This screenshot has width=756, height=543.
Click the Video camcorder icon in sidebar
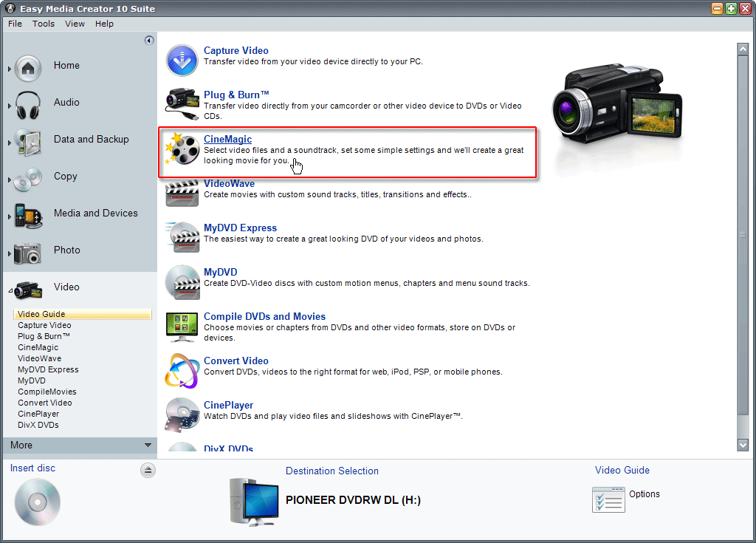[28, 290]
